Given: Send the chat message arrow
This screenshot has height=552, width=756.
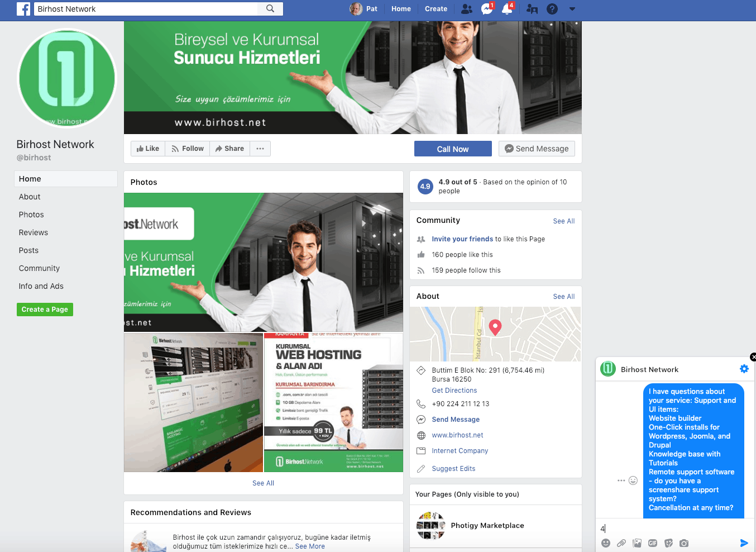Looking at the screenshot, I should [x=744, y=543].
